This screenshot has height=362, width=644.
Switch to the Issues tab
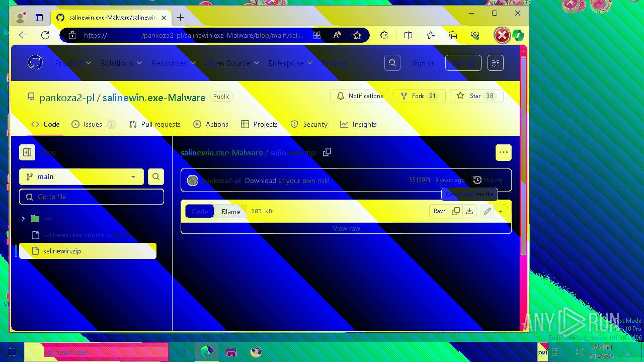coord(94,124)
